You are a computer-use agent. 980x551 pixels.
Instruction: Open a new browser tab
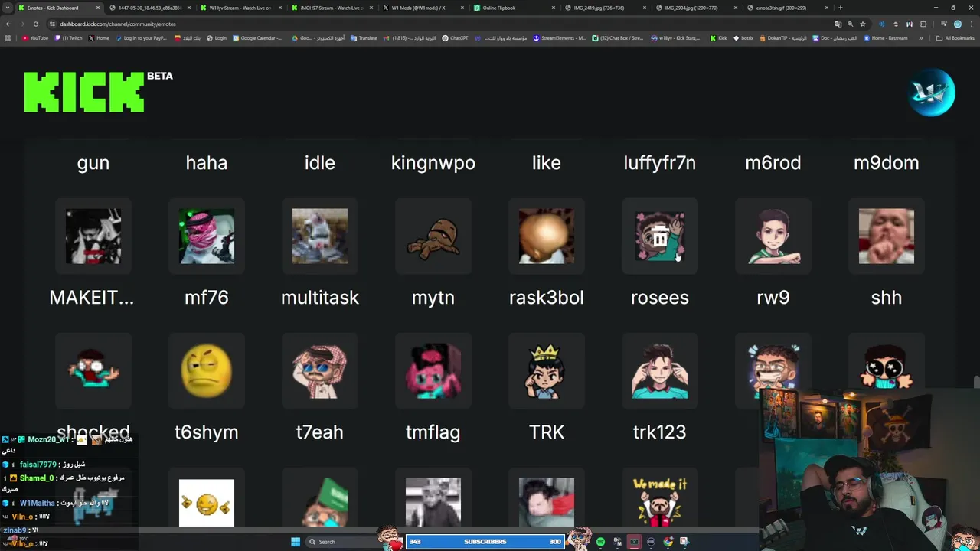841,8
